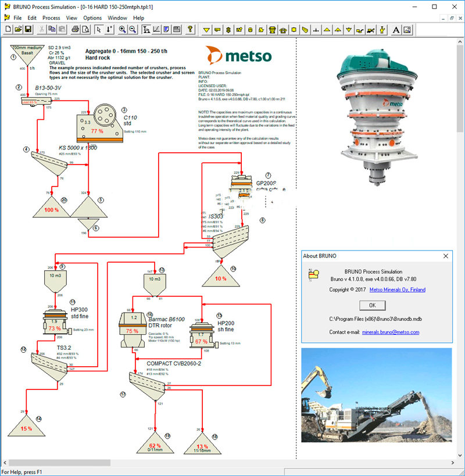Open the blue report notes icon
Viewport: 465px width, 476px height.
point(166,30)
